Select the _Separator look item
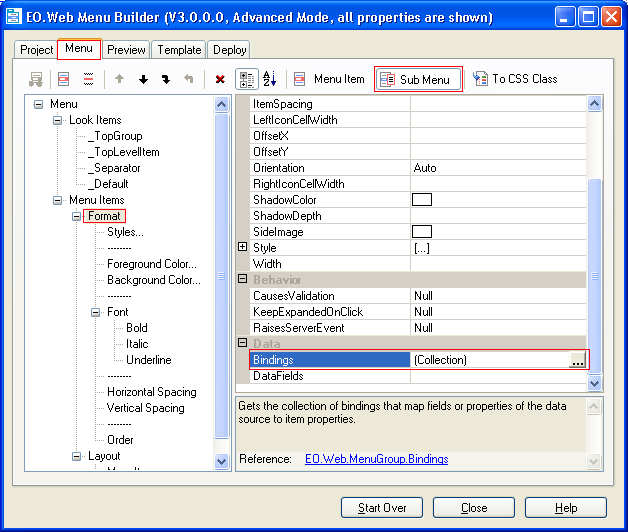 point(114,168)
